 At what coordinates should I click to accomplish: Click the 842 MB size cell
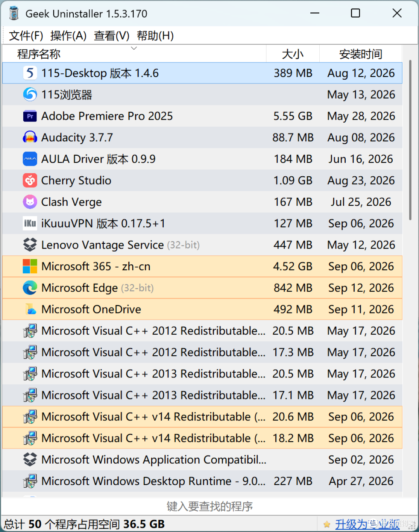tap(293, 288)
